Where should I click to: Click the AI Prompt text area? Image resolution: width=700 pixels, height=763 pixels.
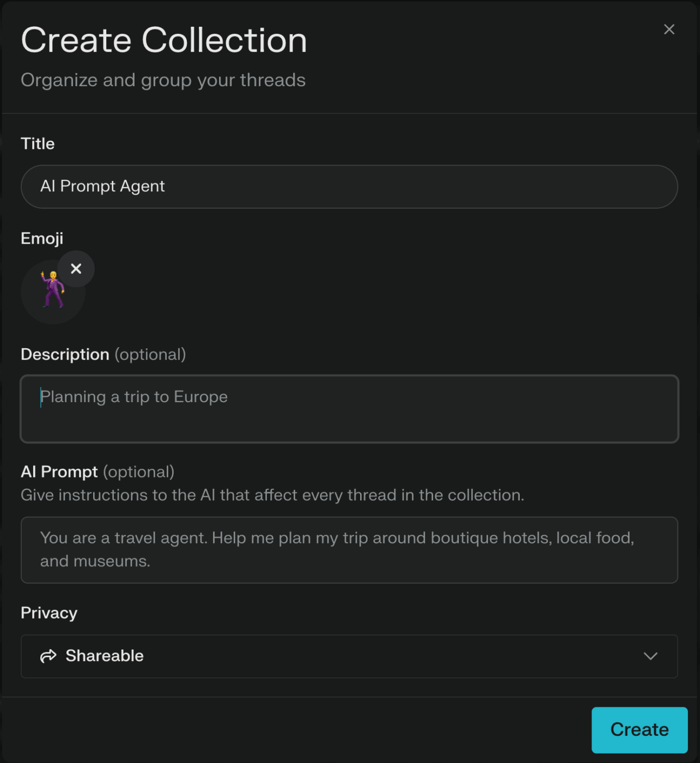click(349, 549)
